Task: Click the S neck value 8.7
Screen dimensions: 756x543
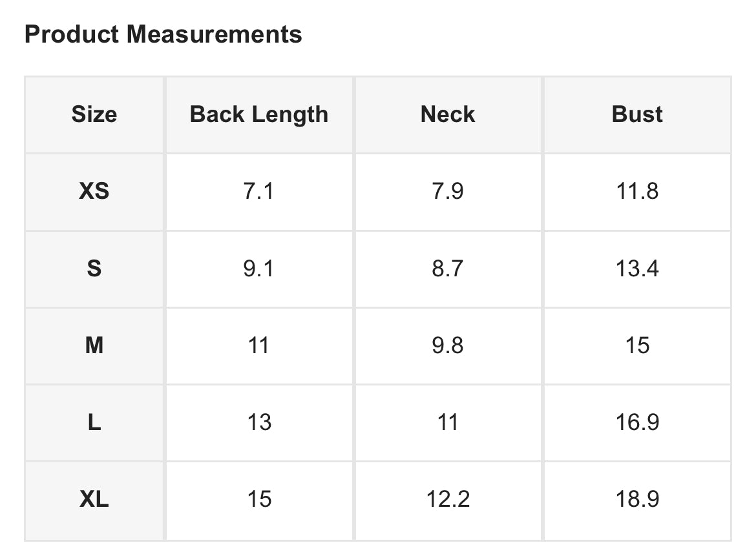Action: [448, 268]
